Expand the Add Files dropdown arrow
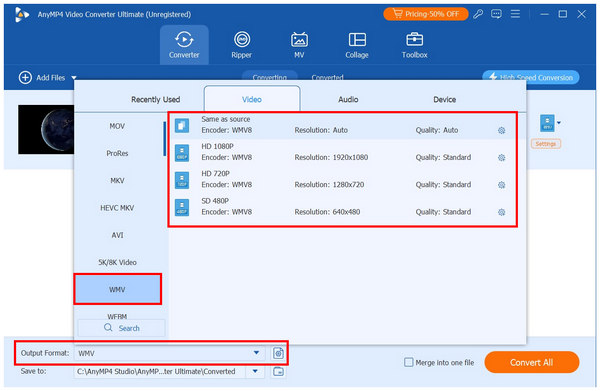This screenshot has width=600, height=391. [x=74, y=78]
